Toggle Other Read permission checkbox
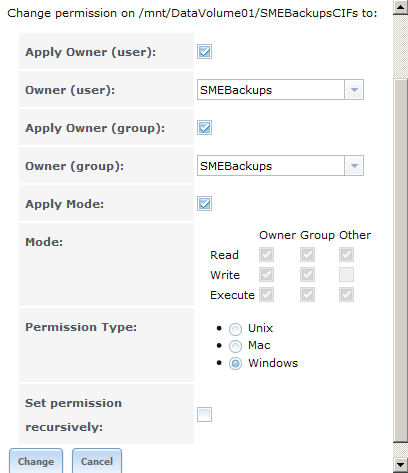 346,255
